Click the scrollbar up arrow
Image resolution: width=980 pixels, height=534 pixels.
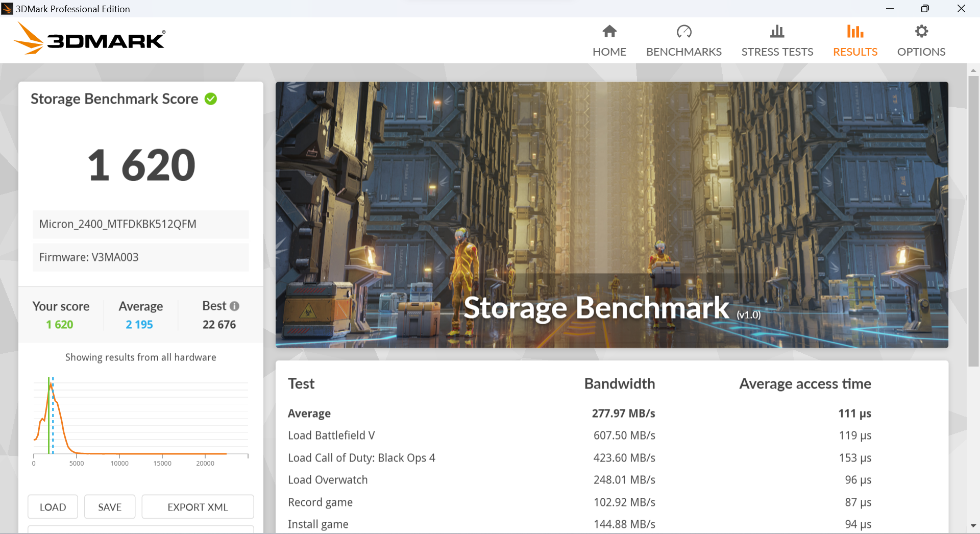coord(973,70)
